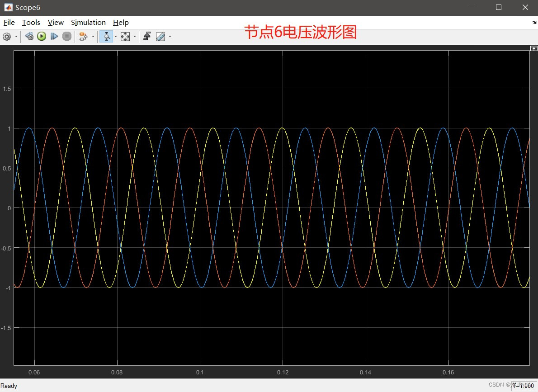Expand the measurements dropdown arrow

pyautogui.click(x=170, y=36)
